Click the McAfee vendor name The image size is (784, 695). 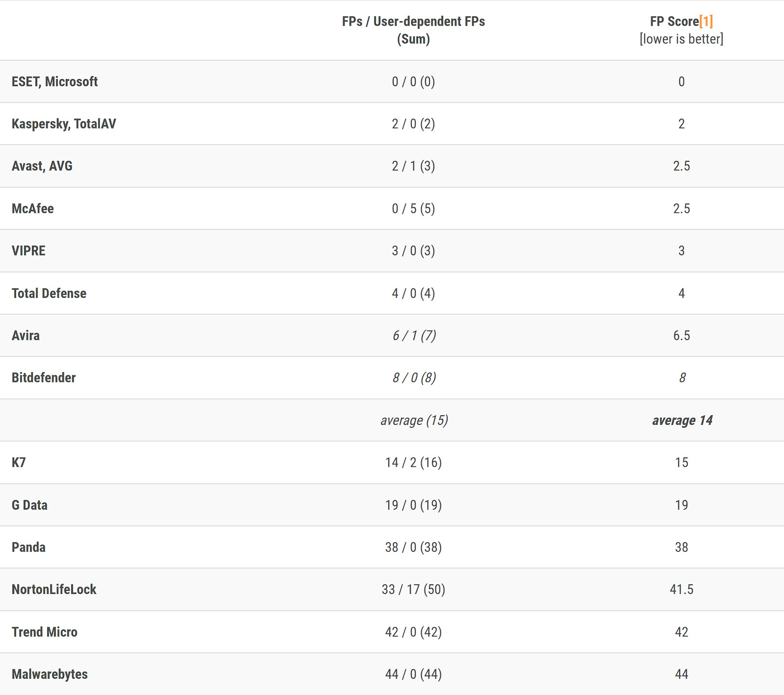pyautogui.click(x=33, y=209)
